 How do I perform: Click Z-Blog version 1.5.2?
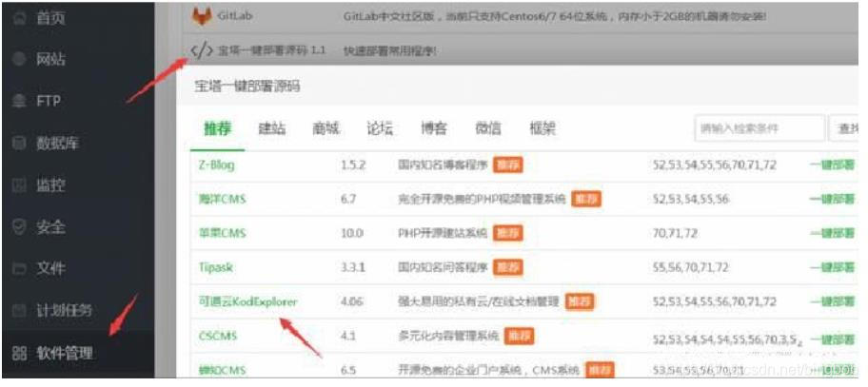click(x=353, y=164)
